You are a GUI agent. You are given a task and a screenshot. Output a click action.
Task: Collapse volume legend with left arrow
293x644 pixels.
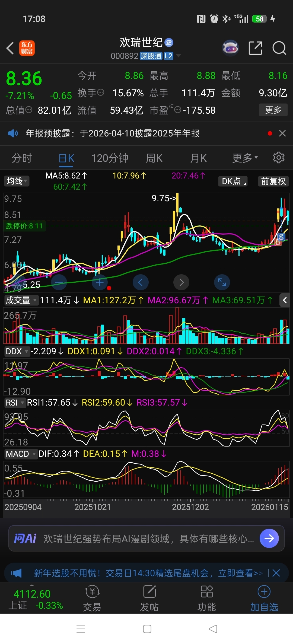(285, 300)
